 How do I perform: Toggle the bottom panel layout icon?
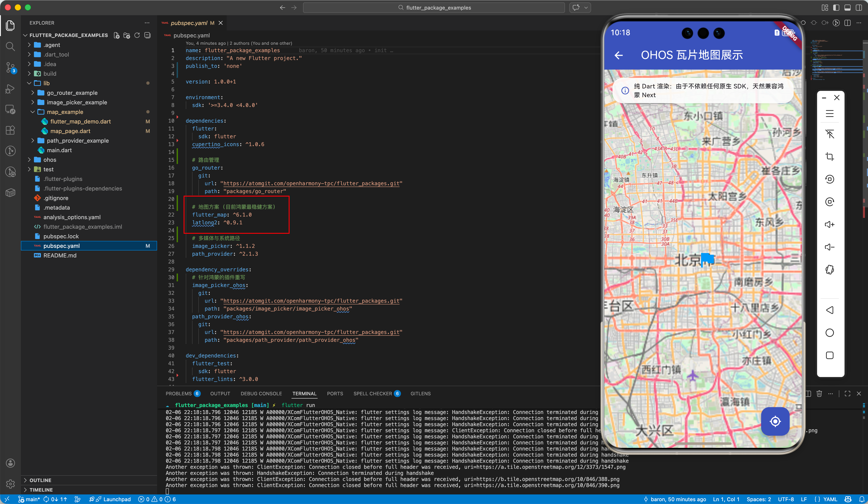847,8
